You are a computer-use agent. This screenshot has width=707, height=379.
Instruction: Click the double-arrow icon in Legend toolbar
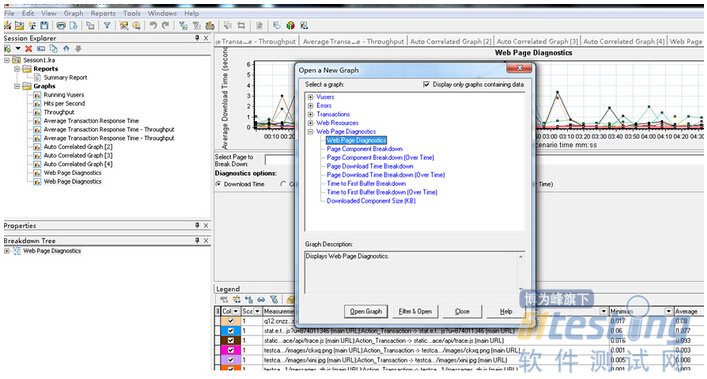261,299
